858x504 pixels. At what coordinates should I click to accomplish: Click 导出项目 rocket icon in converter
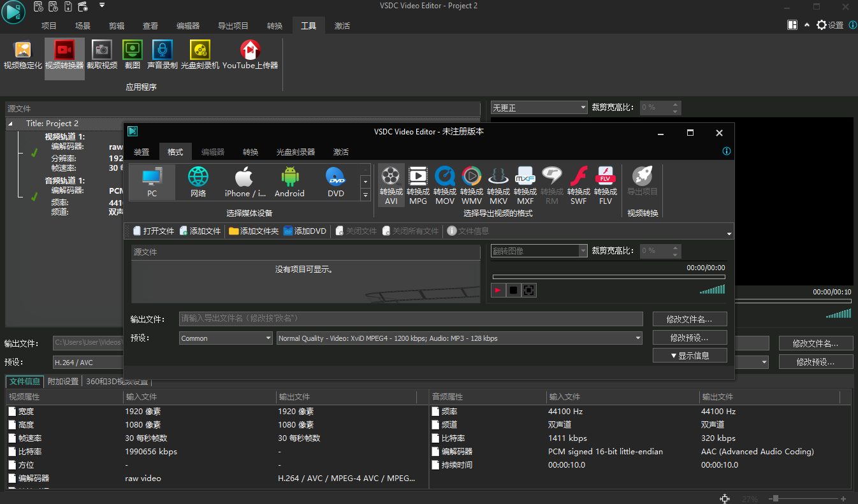click(643, 181)
